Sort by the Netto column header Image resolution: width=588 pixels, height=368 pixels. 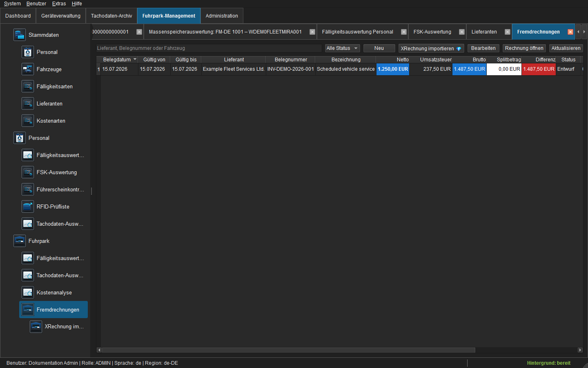(393, 60)
